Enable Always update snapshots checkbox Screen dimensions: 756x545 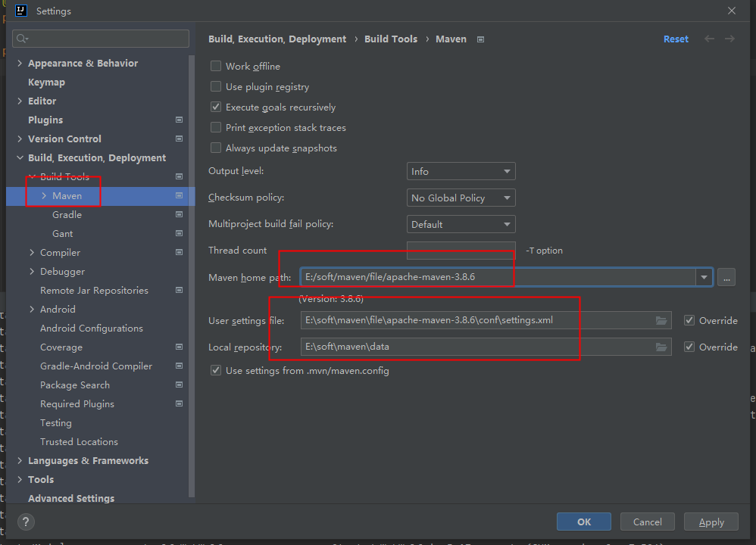point(216,148)
